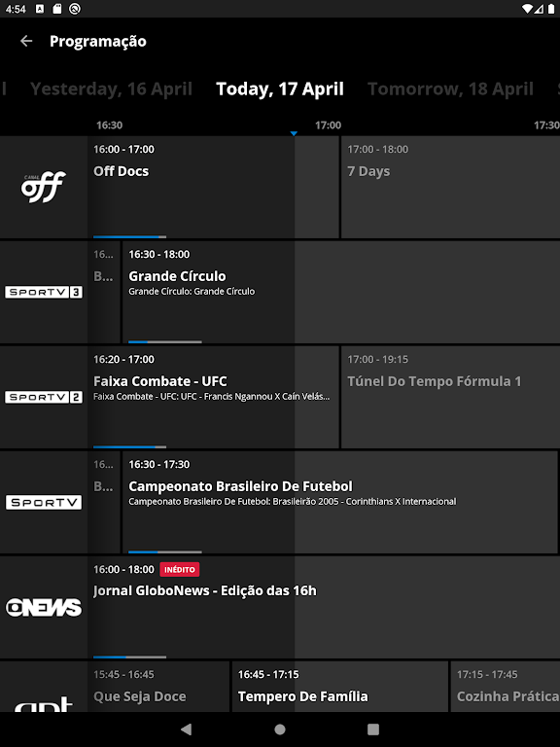Switch to Yesterday, 16 April tab

pyautogui.click(x=111, y=89)
